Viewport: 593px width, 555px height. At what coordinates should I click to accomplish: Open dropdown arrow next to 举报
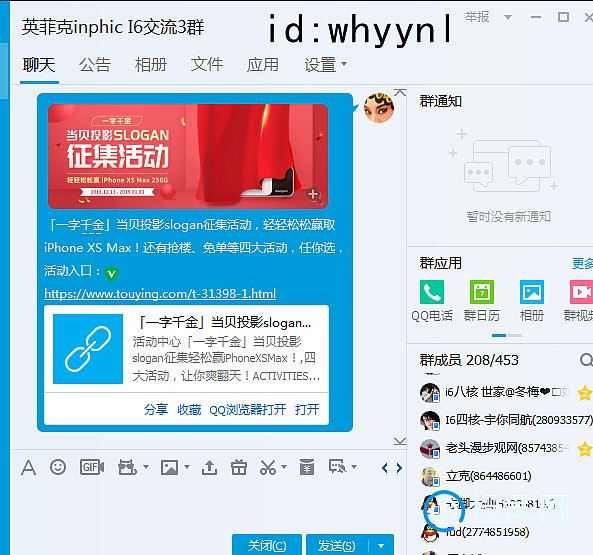coord(508,17)
